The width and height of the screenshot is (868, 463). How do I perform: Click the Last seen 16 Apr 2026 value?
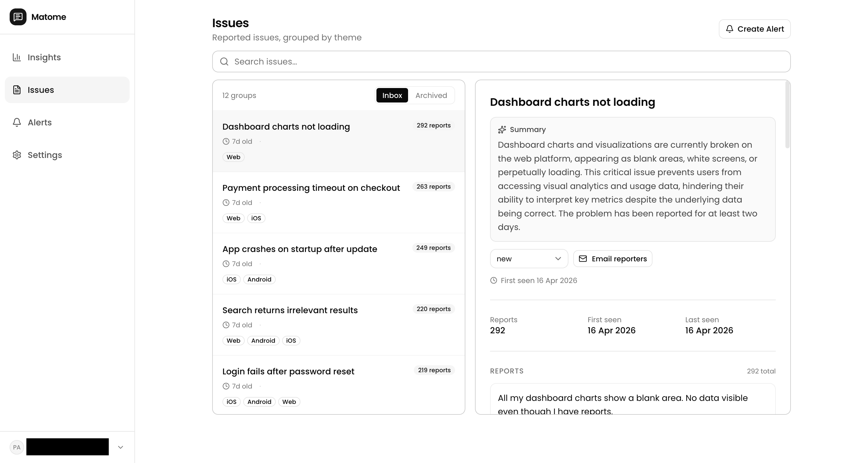(709, 330)
